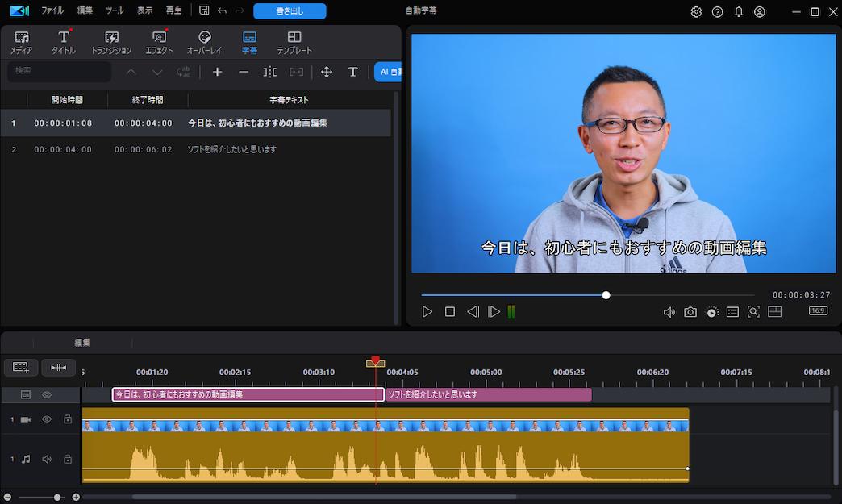This screenshot has width=842, height=504.
Task: Select the T text style icon
Action: [x=353, y=72]
